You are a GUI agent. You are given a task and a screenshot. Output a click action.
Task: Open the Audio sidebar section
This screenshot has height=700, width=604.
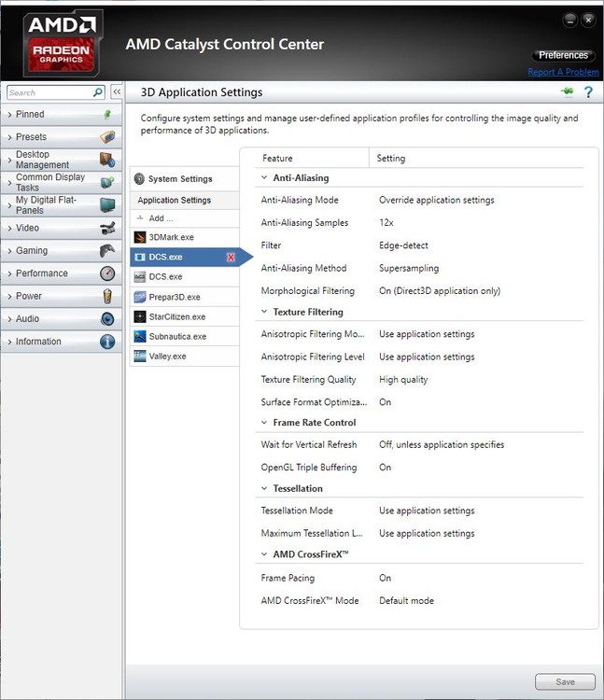point(62,319)
